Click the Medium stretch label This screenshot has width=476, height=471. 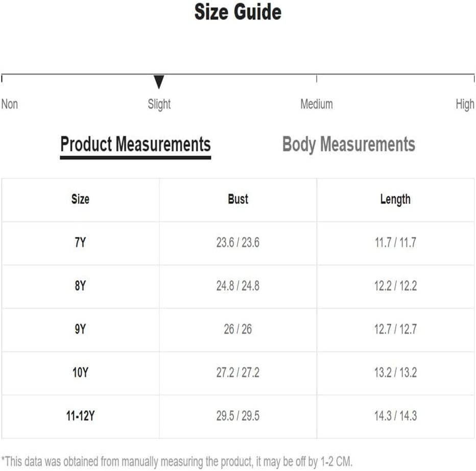coord(317,104)
